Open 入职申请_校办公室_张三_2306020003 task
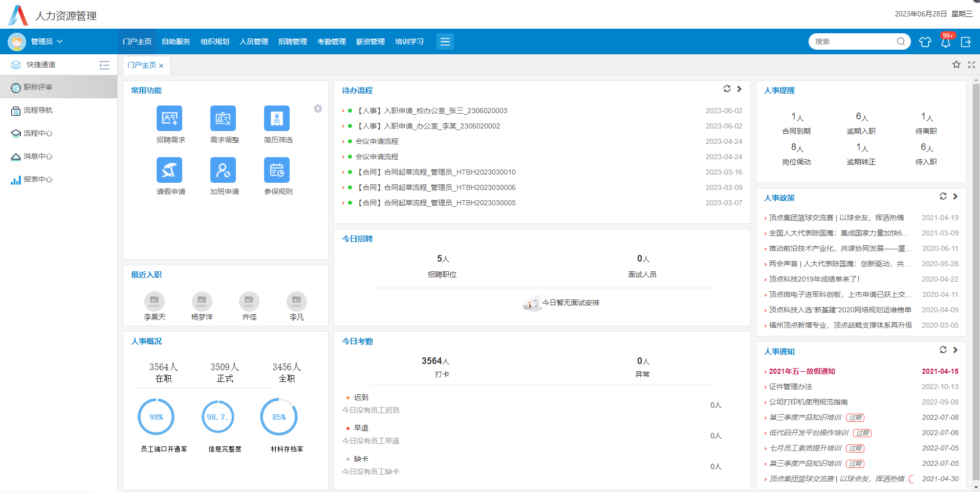 pyautogui.click(x=431, y=111)
